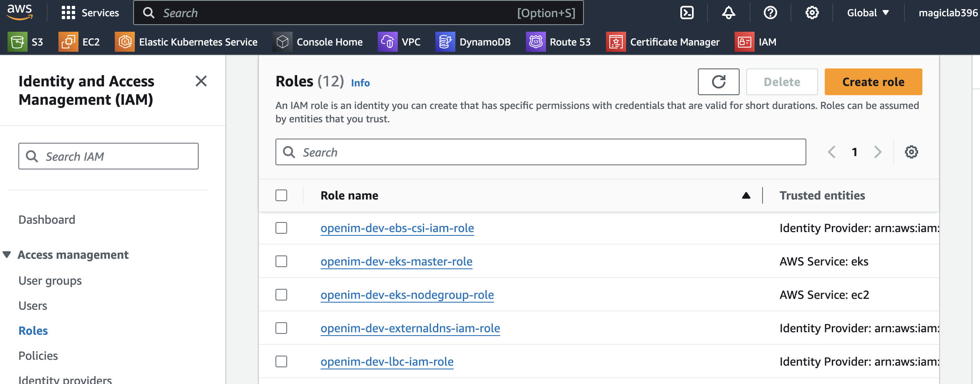
Task: Open the openim-dev-externaldns-iam-role link
Action: click(410, 328)
